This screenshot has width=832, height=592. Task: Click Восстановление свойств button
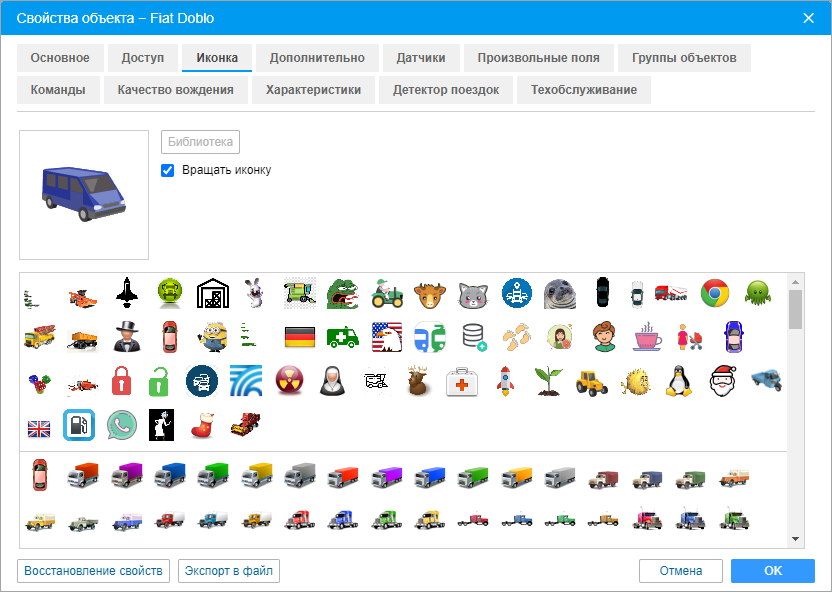coord(93,571)
